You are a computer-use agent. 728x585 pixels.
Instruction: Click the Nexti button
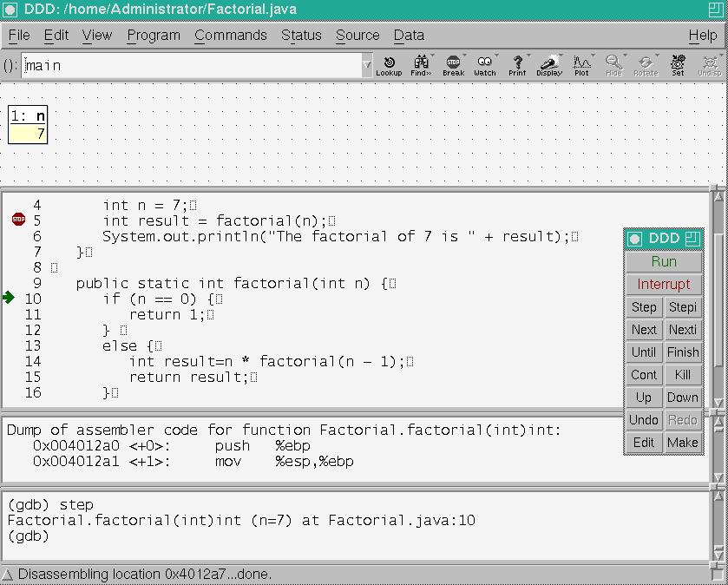point(683,330)
